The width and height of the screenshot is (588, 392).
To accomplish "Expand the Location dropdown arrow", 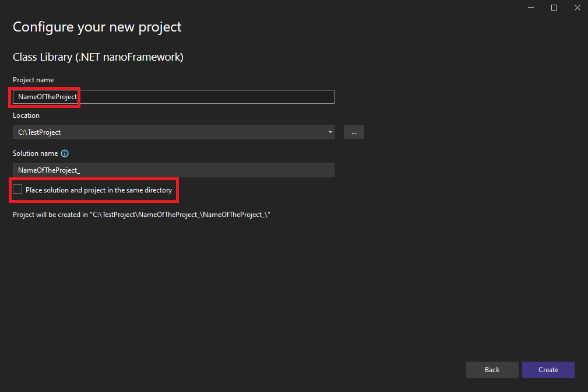I will tap(330, 132).
